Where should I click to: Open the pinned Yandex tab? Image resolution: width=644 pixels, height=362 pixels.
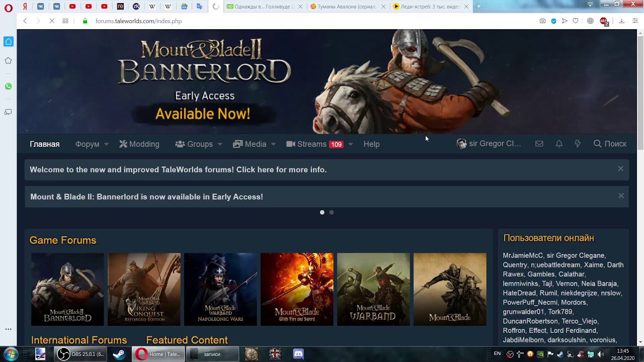coord(25,7)
